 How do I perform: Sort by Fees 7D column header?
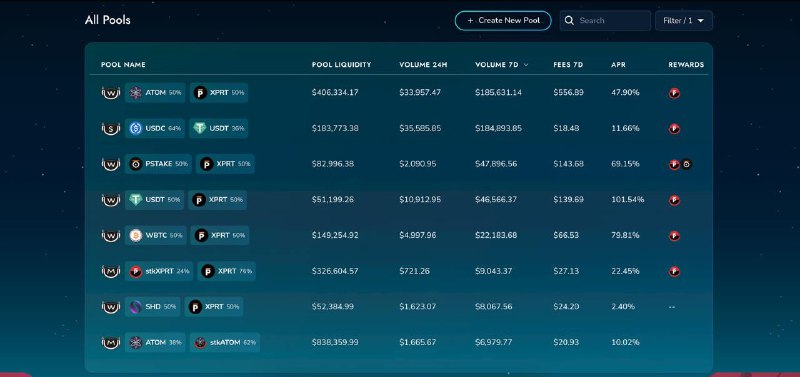[568, 65]
